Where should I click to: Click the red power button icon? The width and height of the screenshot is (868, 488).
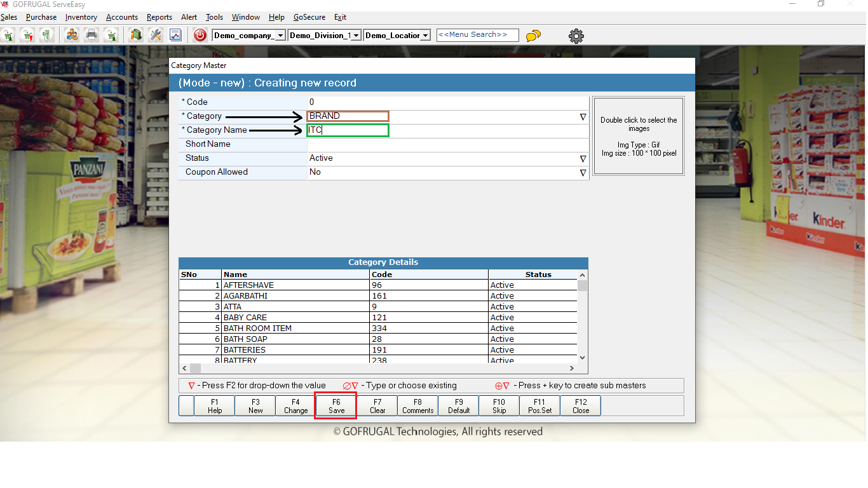click(200, 36)
